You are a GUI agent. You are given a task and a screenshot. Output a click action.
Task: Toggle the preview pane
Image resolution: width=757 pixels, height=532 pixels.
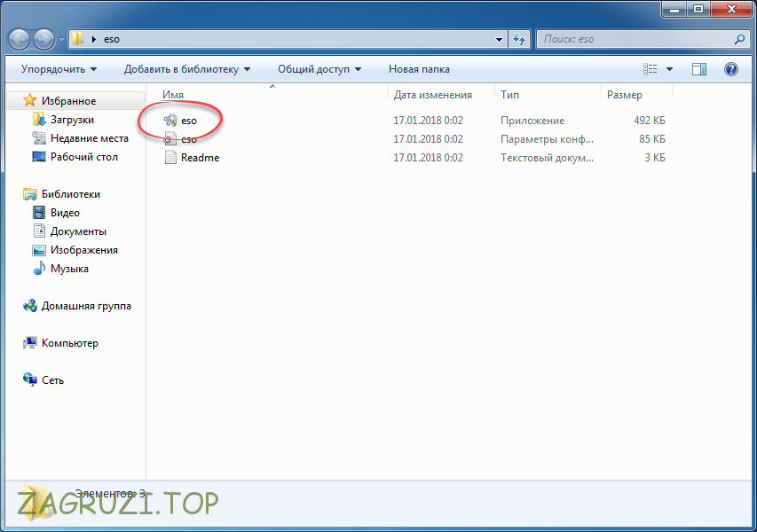699,69
